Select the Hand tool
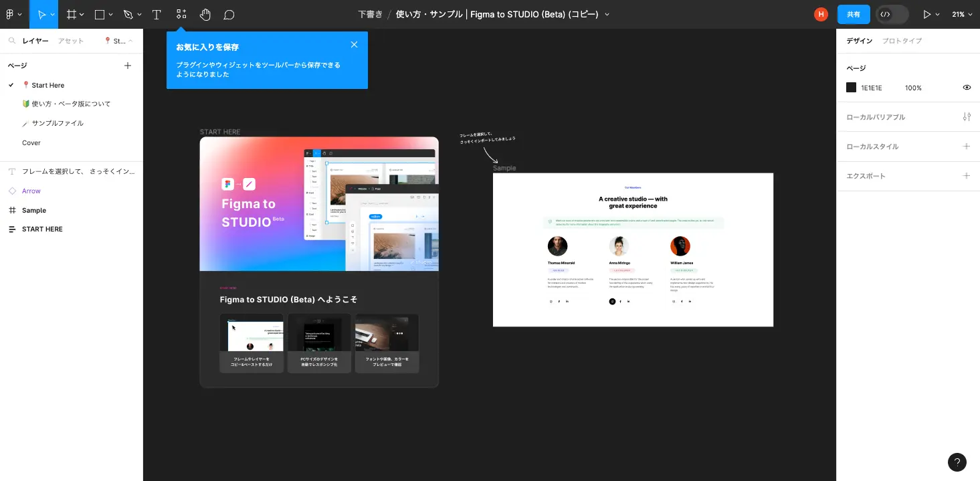The width and height of the screenshot is (980, 481). [205, 14]
